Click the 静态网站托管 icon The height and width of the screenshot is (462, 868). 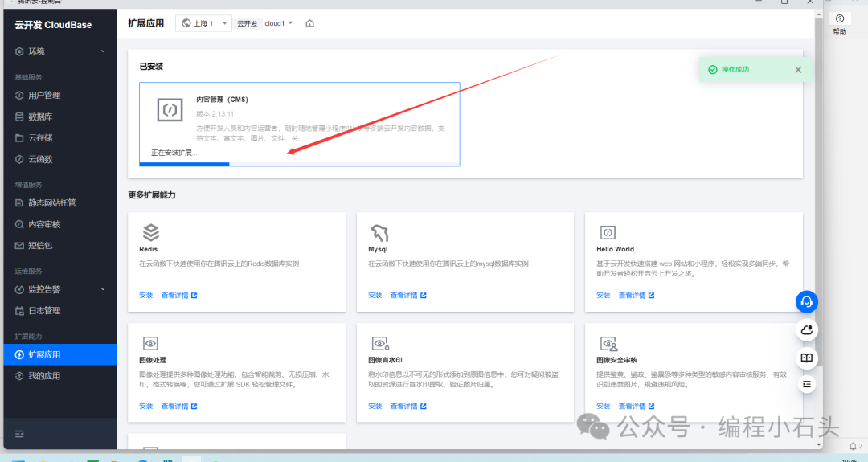click(x=19, y=203)
